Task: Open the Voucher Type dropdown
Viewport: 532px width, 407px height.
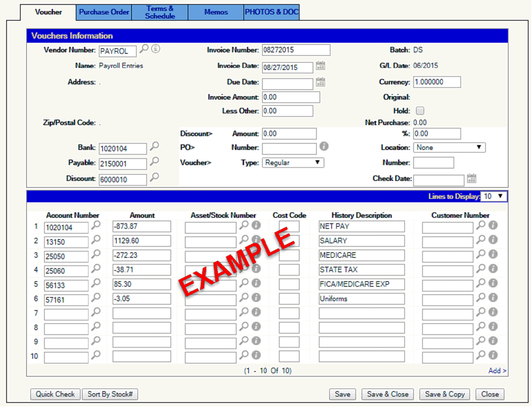Action: click(x=293, y=163)
